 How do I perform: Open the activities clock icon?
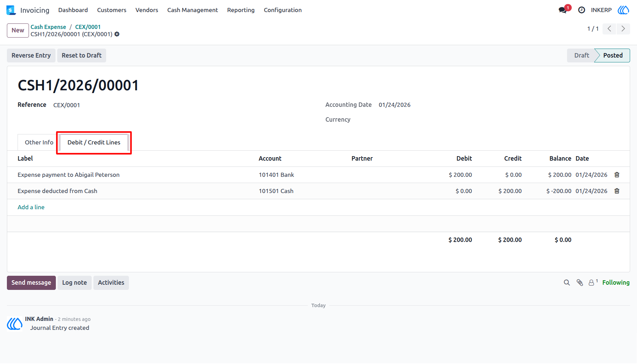pos(582,10)
